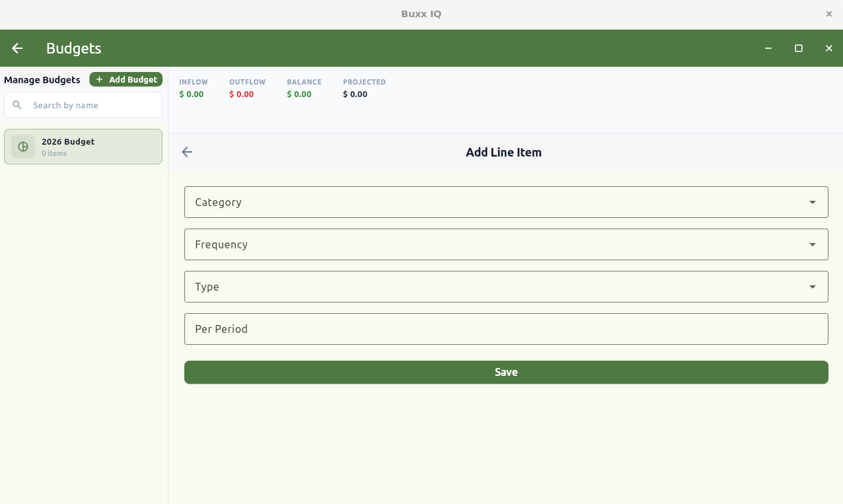
Task: Click the BALANCE $ 0.00 value
Action: [x=299, y=94]
